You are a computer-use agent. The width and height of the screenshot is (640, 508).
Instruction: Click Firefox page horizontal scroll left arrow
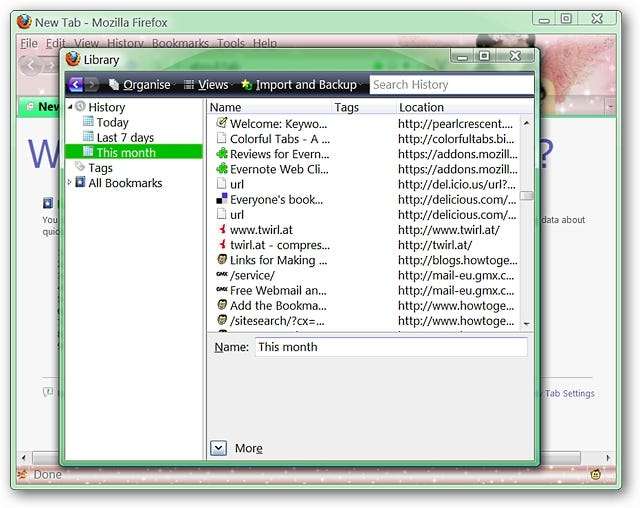pyautogui.click(x=23, y=458)
